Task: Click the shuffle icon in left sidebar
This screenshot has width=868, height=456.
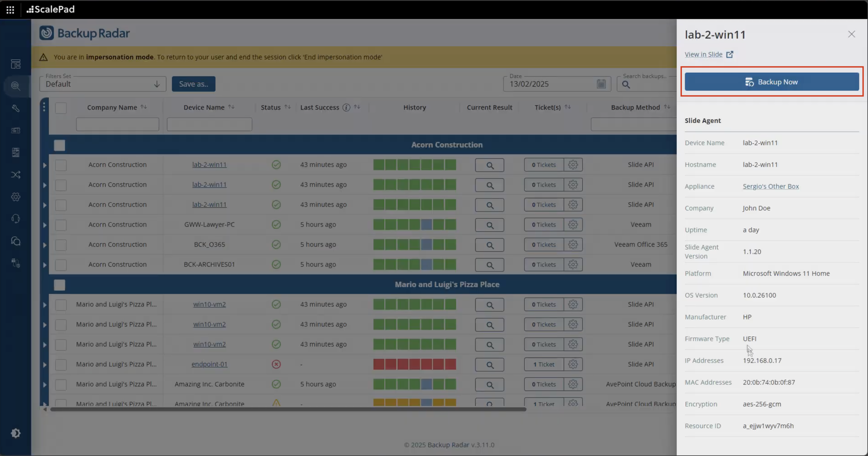Action: point(15,174)
